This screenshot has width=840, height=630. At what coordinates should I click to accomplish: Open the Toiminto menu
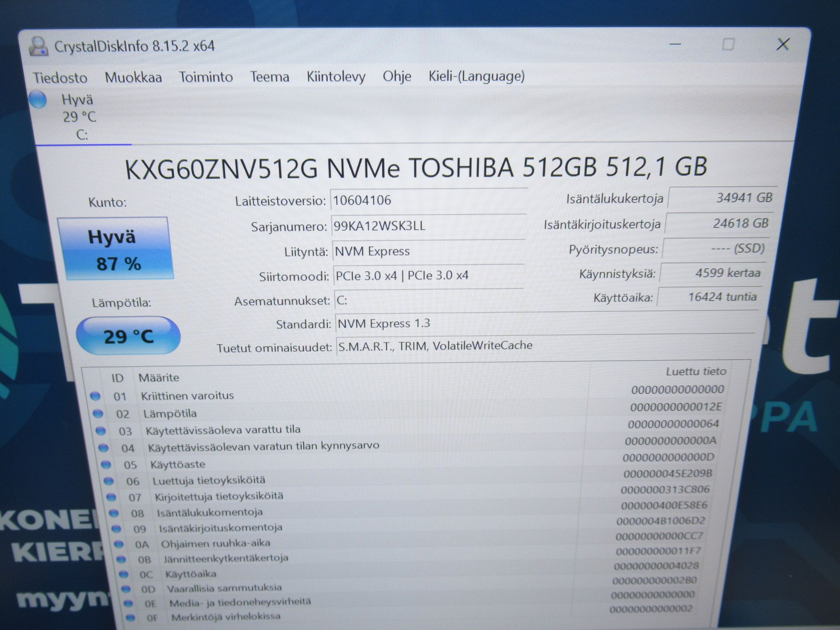coord(206,77)
